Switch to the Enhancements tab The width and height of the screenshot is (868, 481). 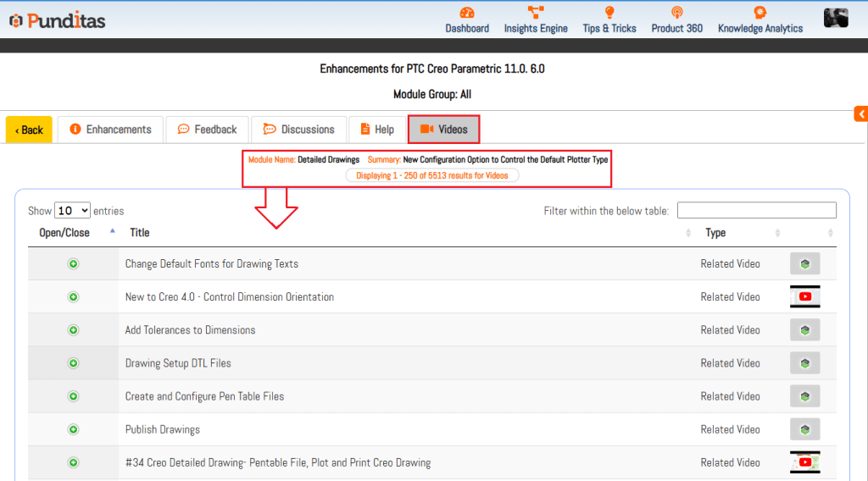click(110, 130)
